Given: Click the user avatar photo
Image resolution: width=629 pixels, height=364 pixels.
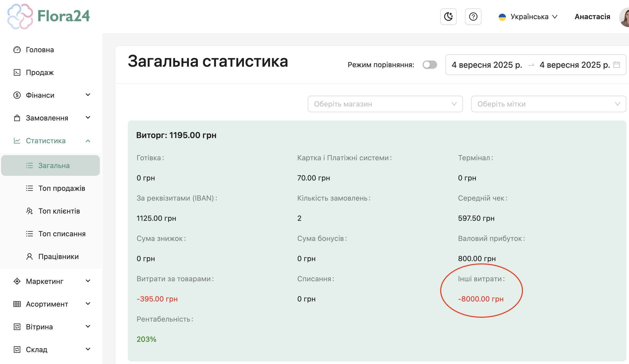Looking at the screenshot, I should pos(624,17).
